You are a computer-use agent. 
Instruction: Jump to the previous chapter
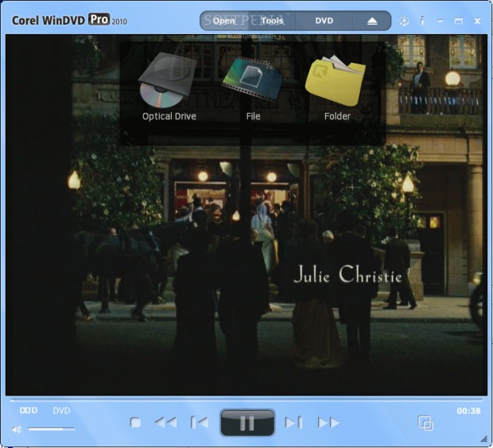200,423
